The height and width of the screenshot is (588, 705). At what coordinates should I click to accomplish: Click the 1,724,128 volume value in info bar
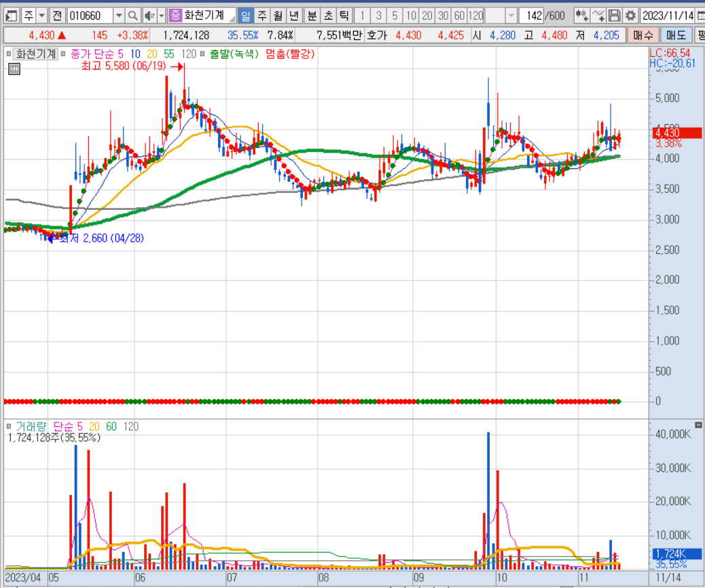(186, 35)
